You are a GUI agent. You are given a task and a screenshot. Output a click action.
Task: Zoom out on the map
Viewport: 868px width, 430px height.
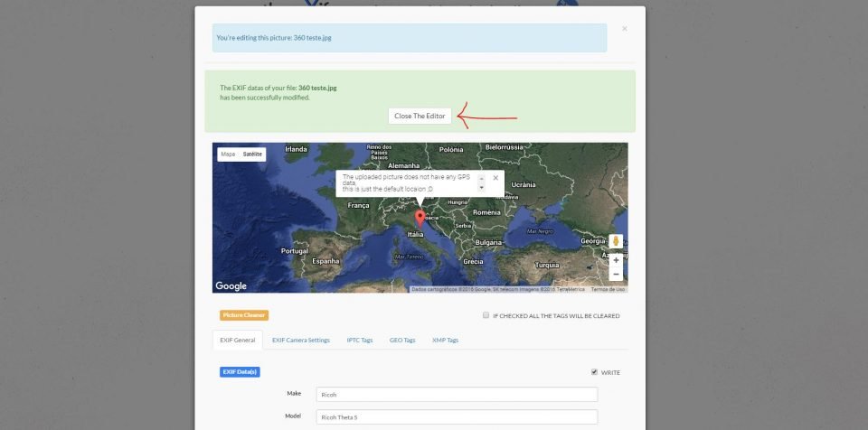pyautogui.click(x=616, y=274)
